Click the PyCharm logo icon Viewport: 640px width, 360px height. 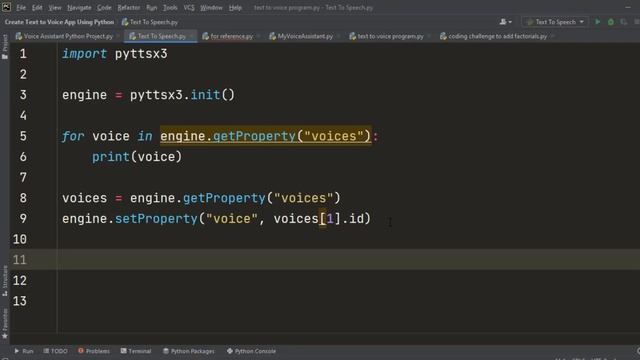tap(6, 7)
